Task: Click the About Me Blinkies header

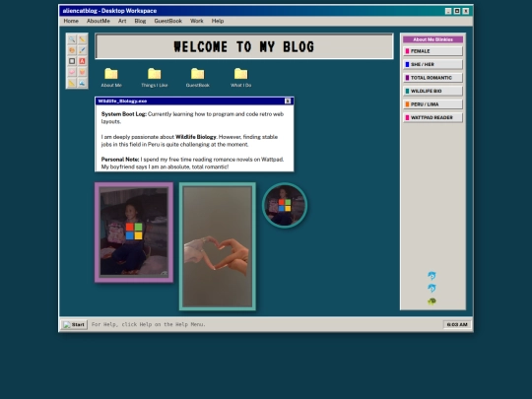Action: (x=432, y=39)
